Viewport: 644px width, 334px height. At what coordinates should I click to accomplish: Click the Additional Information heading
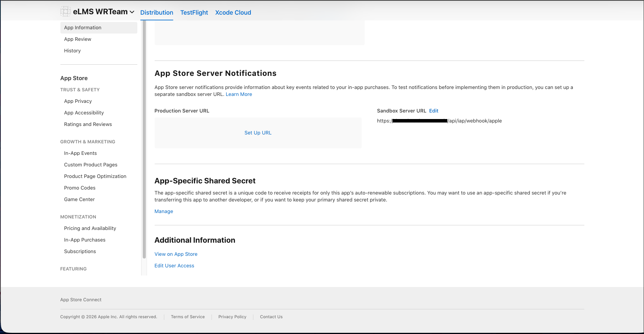tap(195, 240)
